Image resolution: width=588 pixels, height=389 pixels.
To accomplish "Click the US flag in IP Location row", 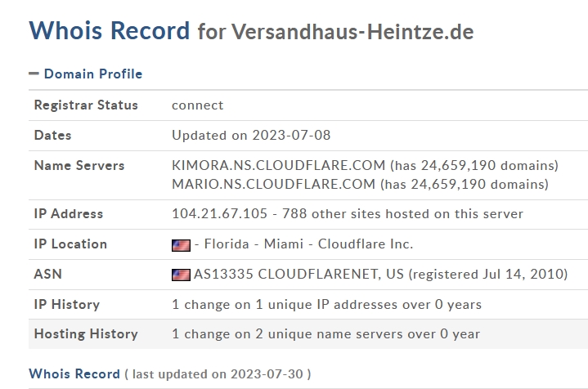I will point(181,245).
